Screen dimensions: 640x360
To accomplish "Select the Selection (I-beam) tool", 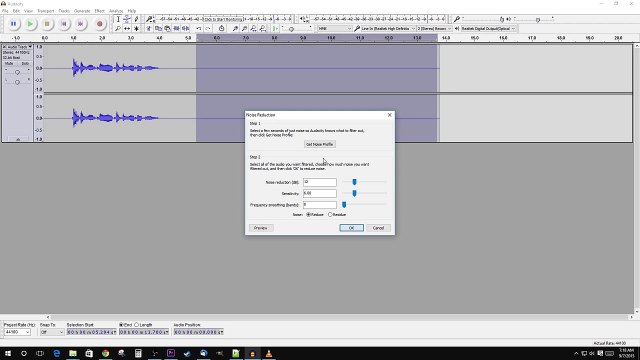I will [118, 19].
